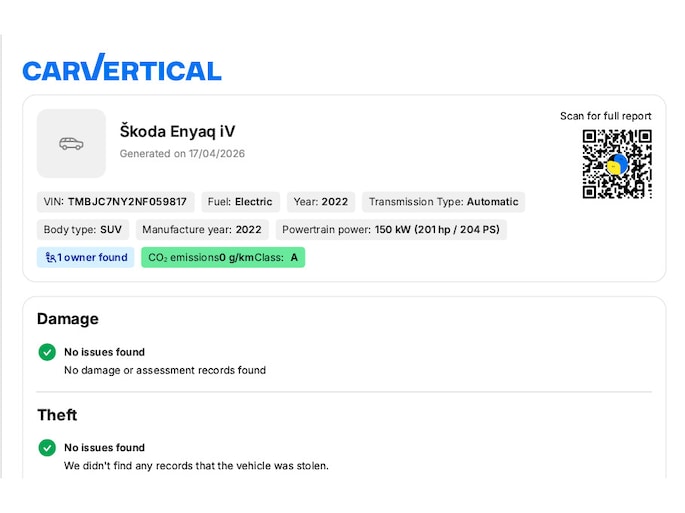Click the Fuel: Electric chip

point(240,202)
